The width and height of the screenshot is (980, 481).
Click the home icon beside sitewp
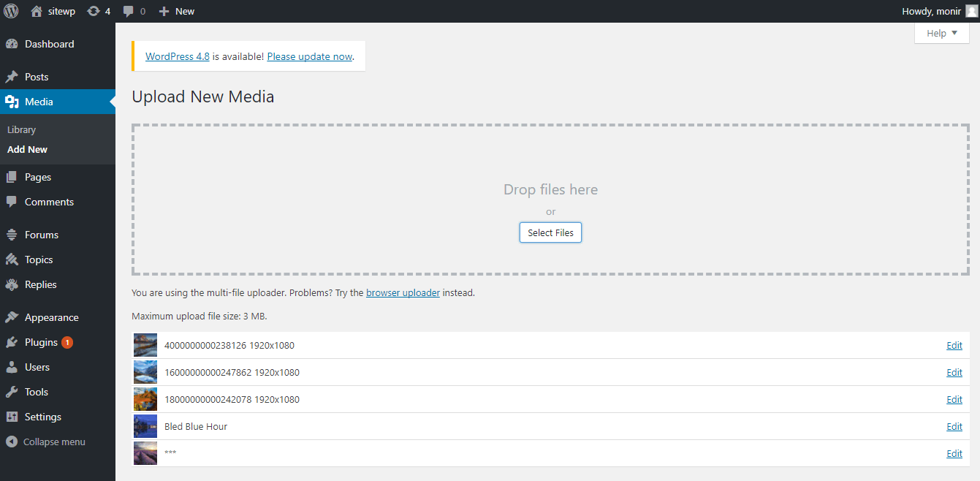click(37, 11)
